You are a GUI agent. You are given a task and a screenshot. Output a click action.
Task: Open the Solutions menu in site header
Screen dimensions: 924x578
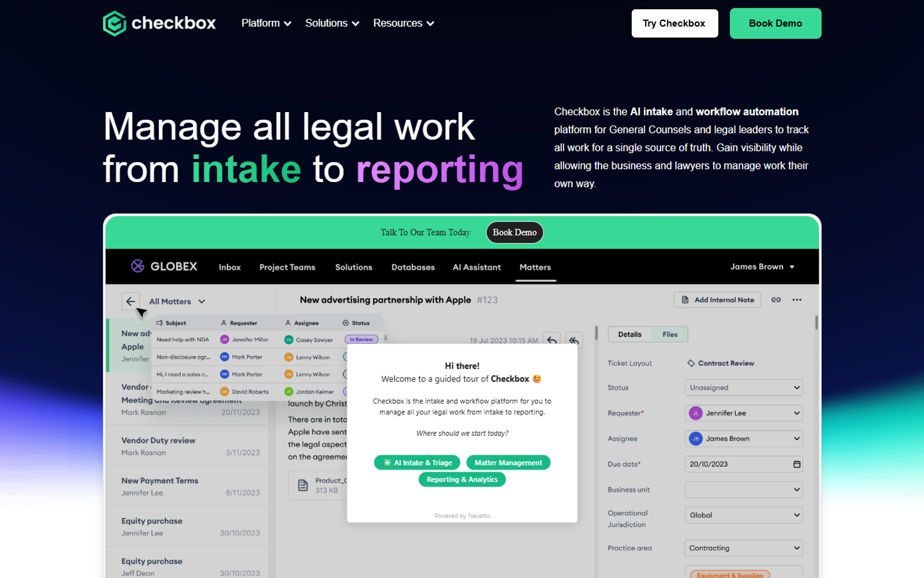(x=332, y=23)
